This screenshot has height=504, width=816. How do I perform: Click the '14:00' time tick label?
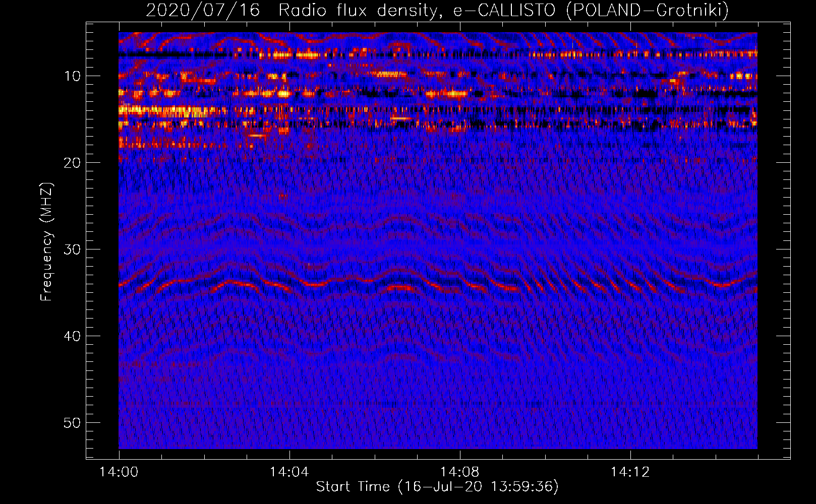119,472
